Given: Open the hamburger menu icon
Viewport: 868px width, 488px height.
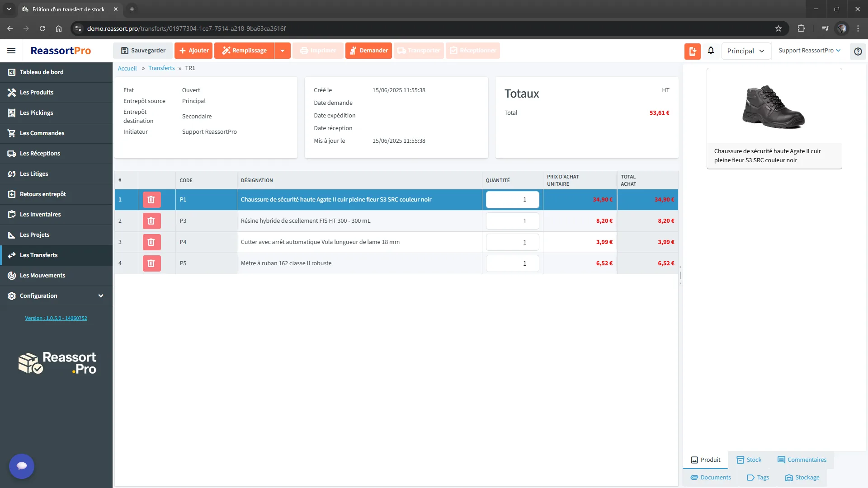Looking at the screenshot, I should point(11,51).
